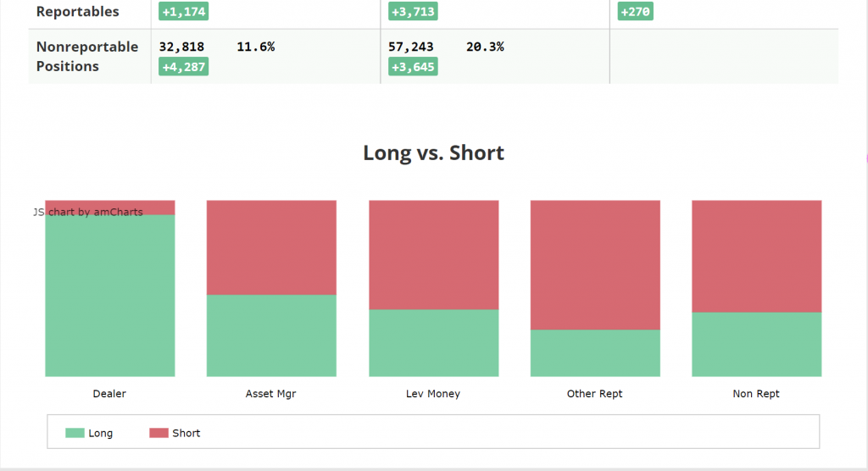Click the Long vs. Short chart title
The image size is (868, 471).
pyautogui.click(x=433, y=152)
